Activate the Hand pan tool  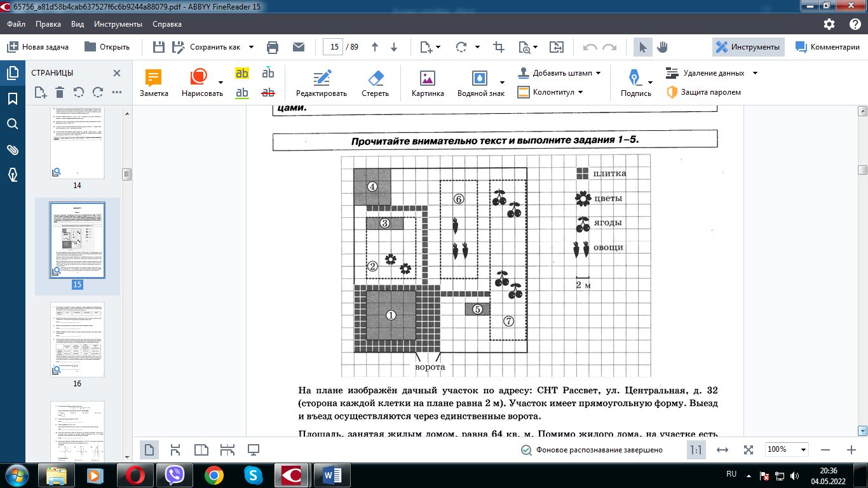pos(661,47)
